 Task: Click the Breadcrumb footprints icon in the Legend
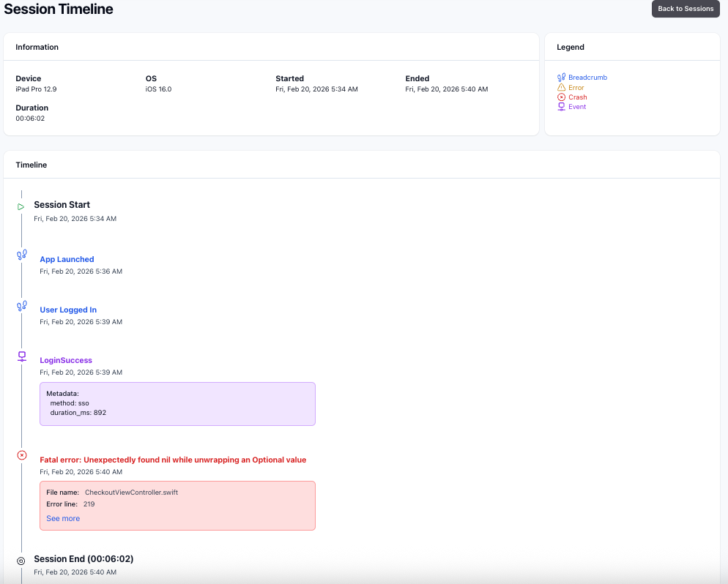561,77
